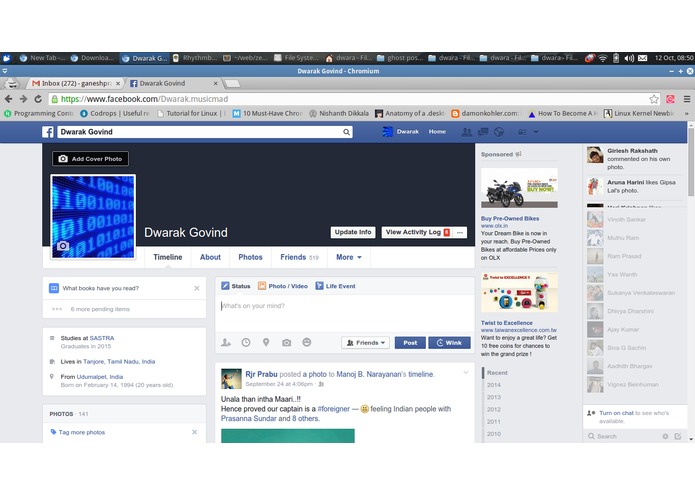This screenshot has height=494, width=695.
Task: Open the Friends tab
Action: [x=299, y=257]
